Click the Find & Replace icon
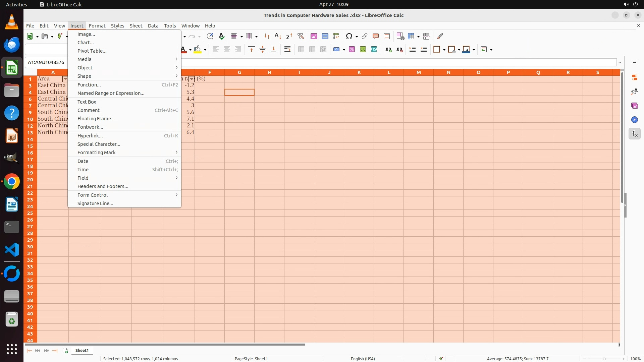The height and width of the screenshot is (362, 644). [210, 36]
